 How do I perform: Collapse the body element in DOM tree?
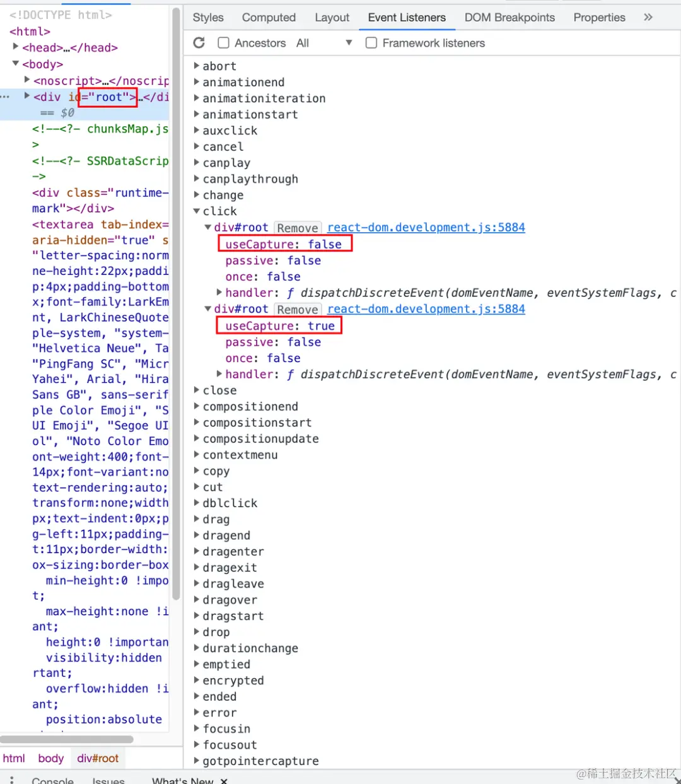click(x=16, y=63)
